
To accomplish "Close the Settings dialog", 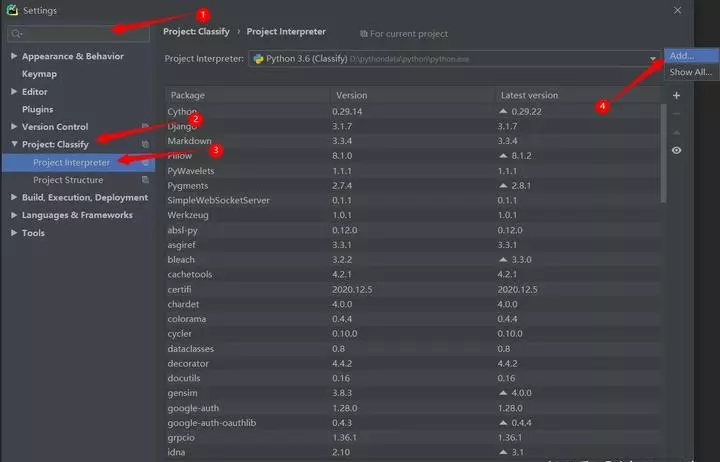I will pyautogui.click(x=677, y=10).
